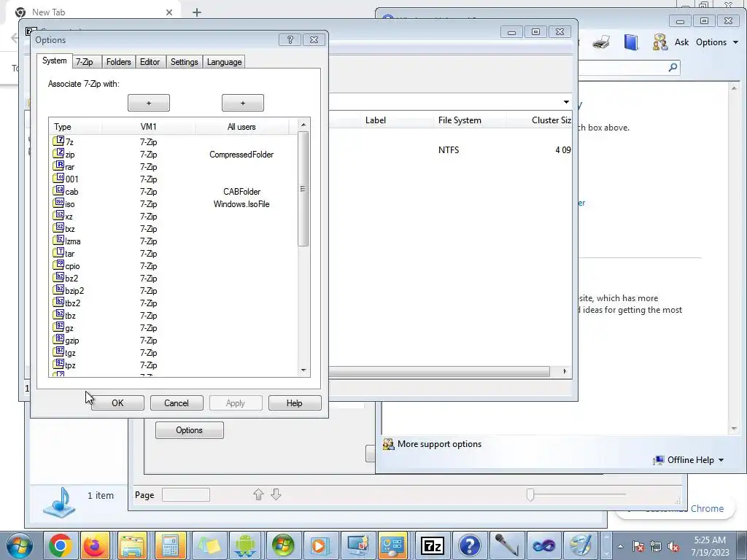Select the cab file type icon
This screenshot has width=747, height=560.
click(x=58, y=190)
